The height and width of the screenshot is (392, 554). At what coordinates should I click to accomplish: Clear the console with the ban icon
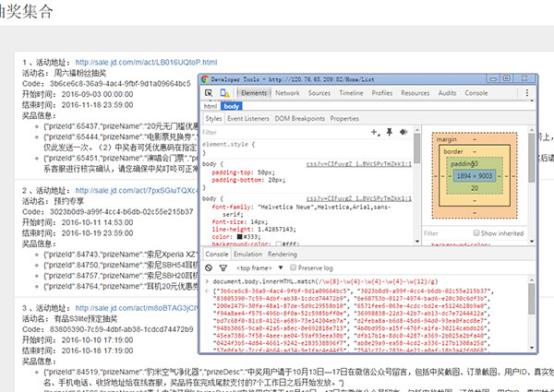[209, 267]
